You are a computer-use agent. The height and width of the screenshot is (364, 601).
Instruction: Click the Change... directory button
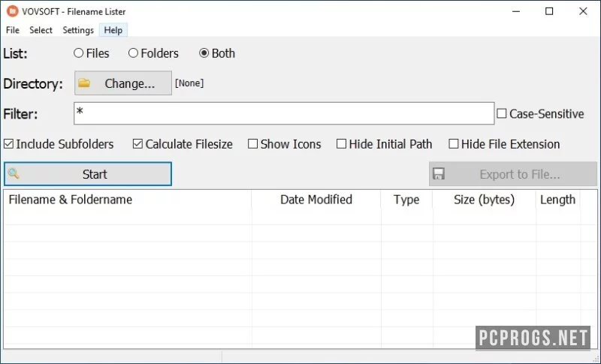click(x=123, y=83)
